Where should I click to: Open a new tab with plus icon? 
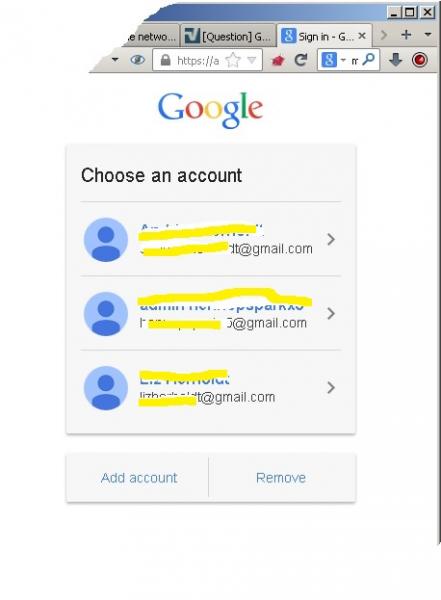point(406,35)
